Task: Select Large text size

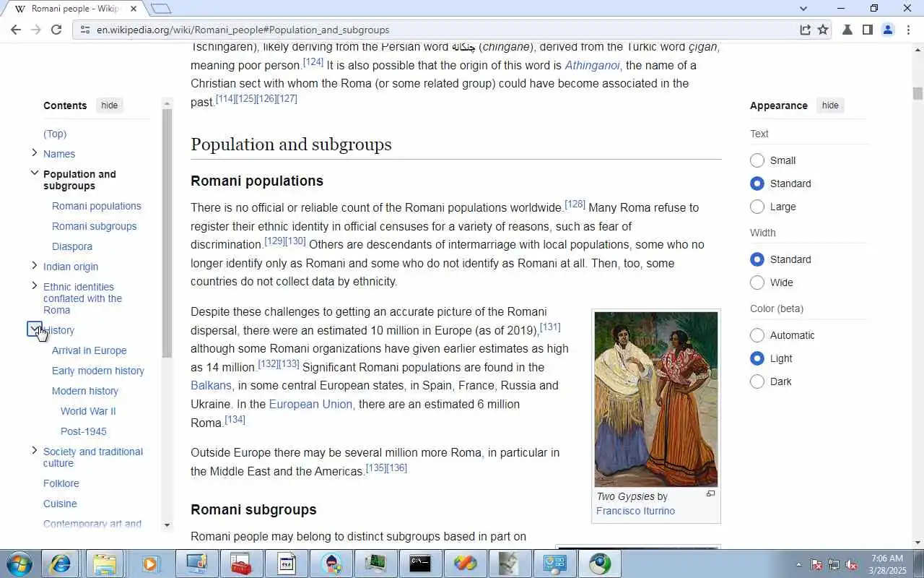Action: (757, 207)
